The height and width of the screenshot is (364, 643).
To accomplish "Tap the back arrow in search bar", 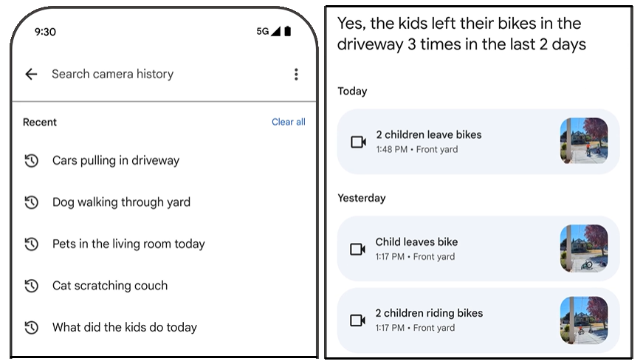I will [31, 74].
